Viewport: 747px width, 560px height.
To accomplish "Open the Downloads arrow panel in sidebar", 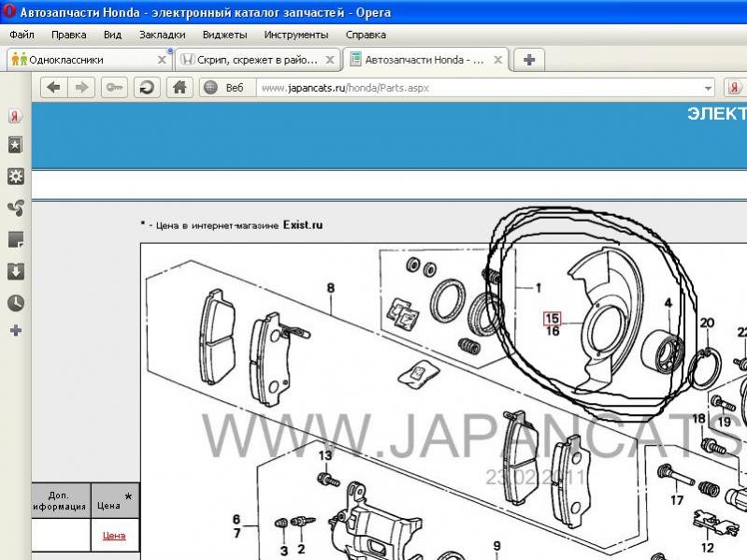I will point(15,271).
